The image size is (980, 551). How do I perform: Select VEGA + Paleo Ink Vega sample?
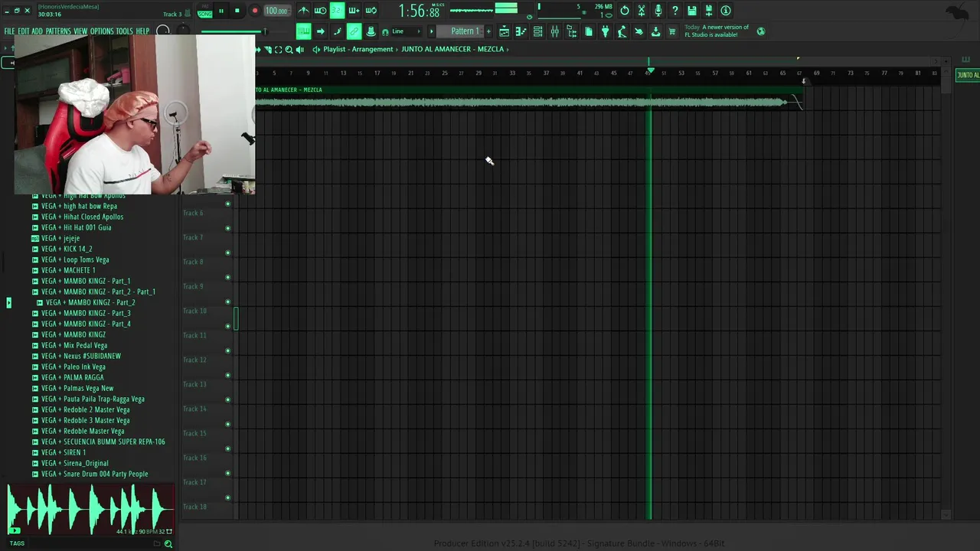click(73, 367)
